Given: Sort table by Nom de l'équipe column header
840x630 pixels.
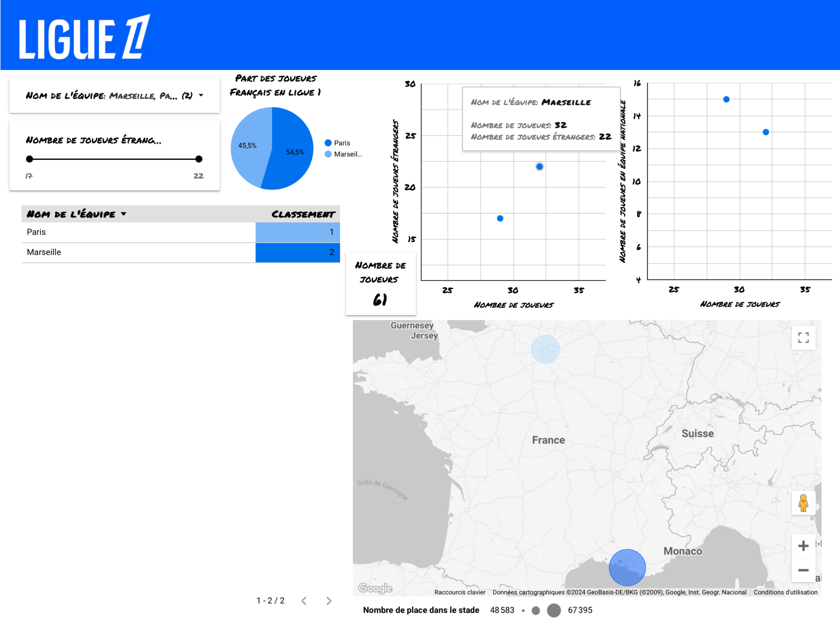Looking at the screenshot, I should [x=71, y=214].
